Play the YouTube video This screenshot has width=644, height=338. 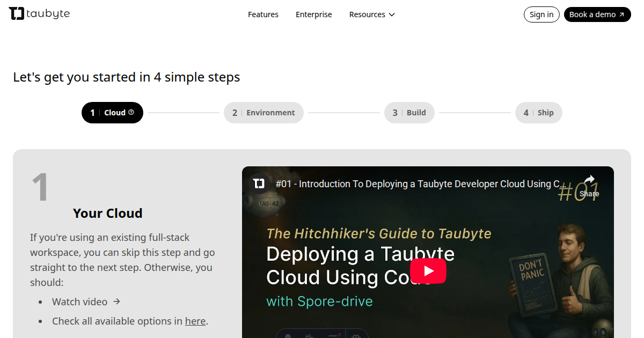(428, 271)
